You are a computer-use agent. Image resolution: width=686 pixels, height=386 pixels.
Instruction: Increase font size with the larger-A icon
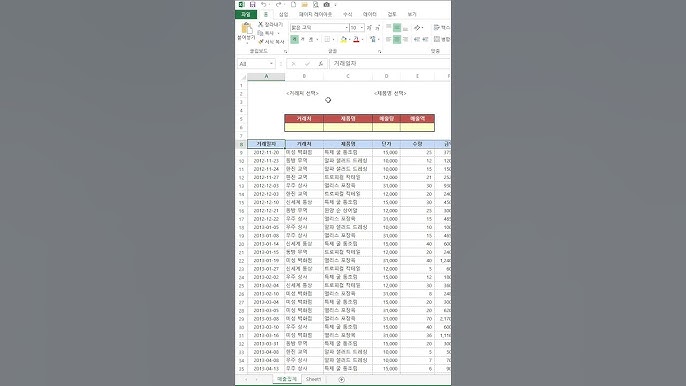369,28
